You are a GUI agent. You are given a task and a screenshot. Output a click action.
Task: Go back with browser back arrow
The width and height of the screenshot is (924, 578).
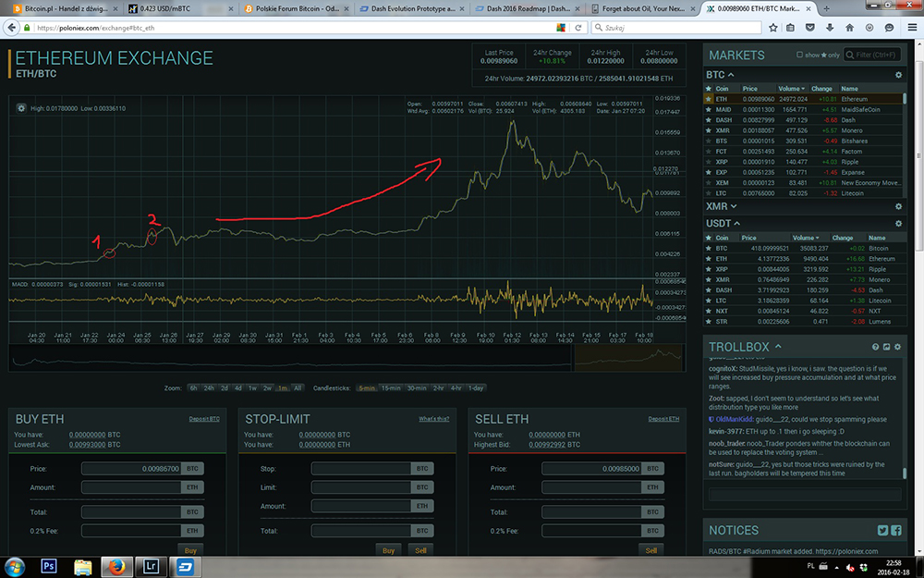tap(11, 27)
